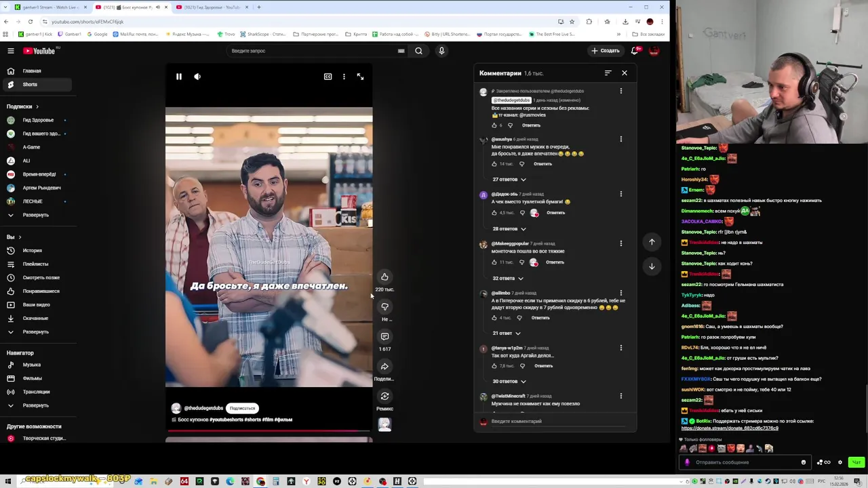Image resolution: width=868 pixels, height=488 pixels.
Task: Open options menu for @Makeeggpopular comment
Action: coord(620,243)
